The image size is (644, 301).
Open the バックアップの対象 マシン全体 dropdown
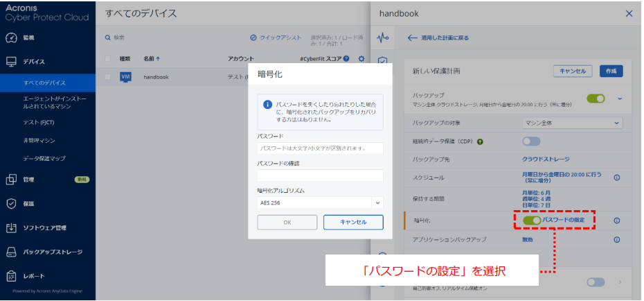(572, 123)
